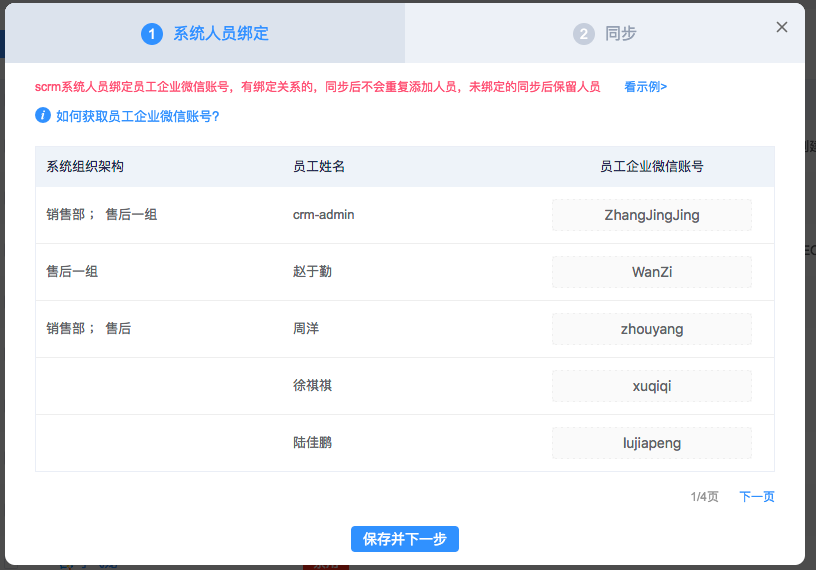
Task: Close the binding dialog with the X
Action: click(781, 27)
